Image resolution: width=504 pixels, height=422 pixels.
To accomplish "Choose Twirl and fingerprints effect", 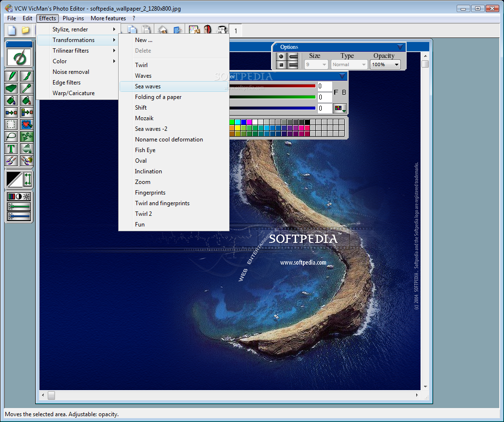I will coord(174,203).
